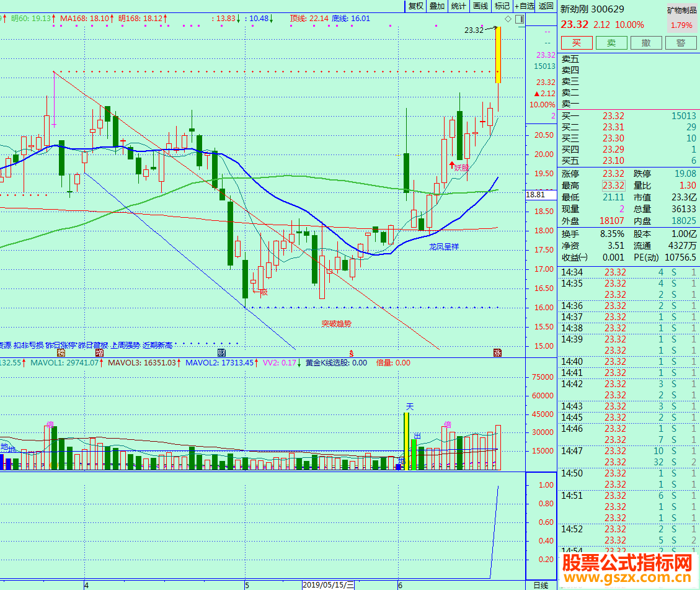This screenshot has height=590, width=700.
Task: Click the 撤 cancel order button
Action: pyautogui.click(x=646, y=43)
